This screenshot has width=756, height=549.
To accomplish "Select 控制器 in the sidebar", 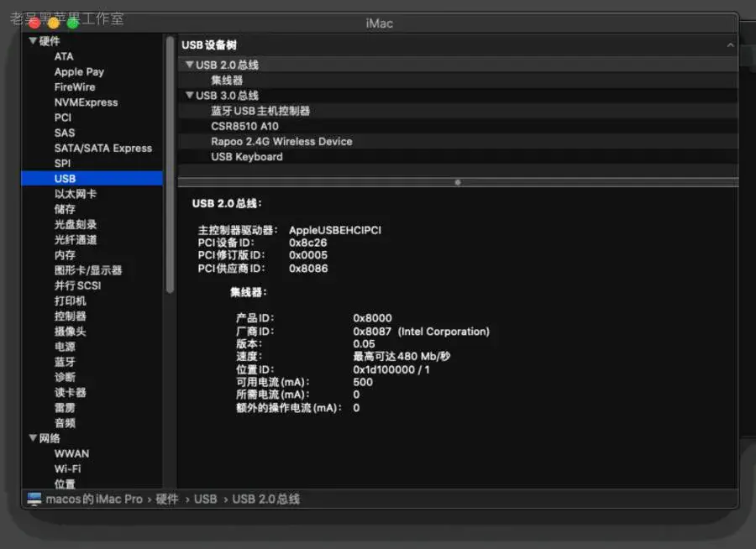I will point(70,316).
